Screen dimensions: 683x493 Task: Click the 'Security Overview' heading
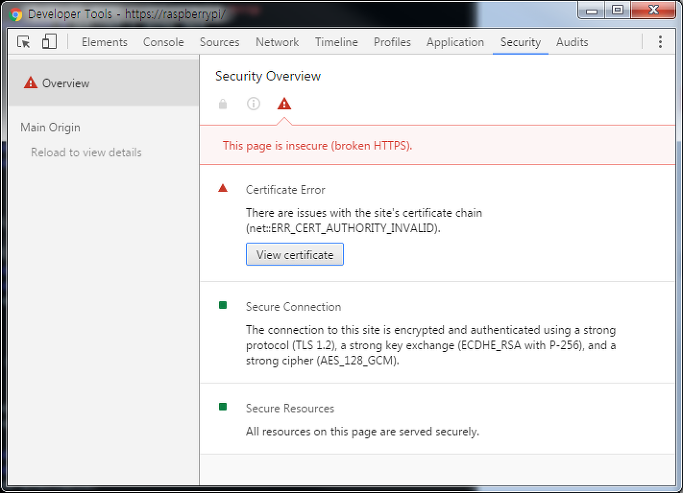click(268, 77)
